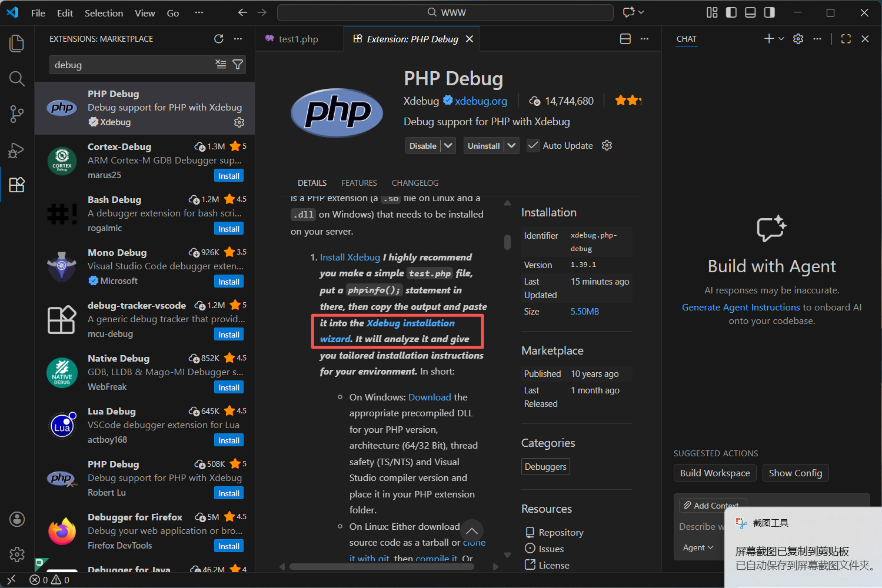Image resolution: width=882 pixels, height=588 pixels.
Task: Open the Search view in activity bar
Action: pos(17,78)
